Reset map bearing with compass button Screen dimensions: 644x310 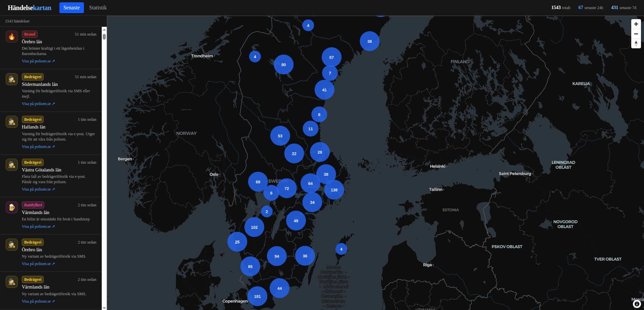(x=636, y=44)
